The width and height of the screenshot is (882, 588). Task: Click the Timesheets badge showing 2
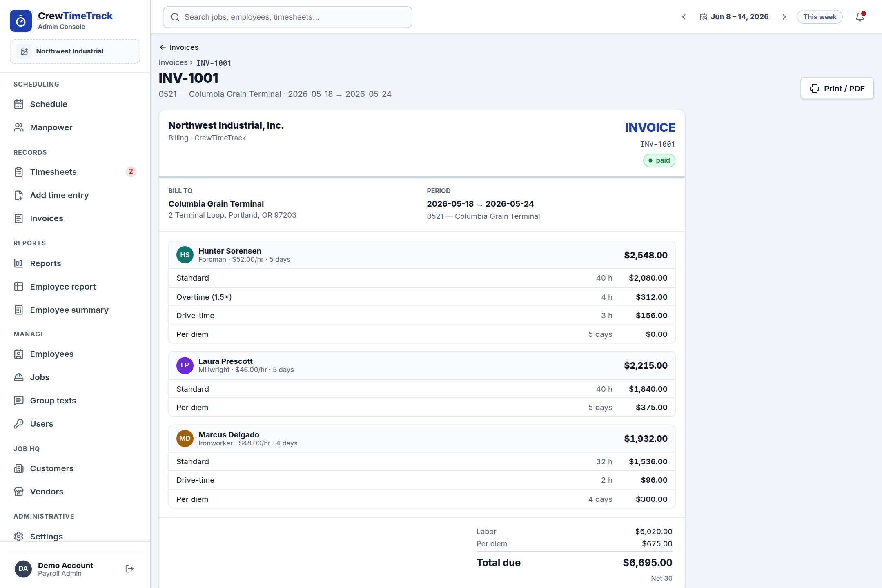tap(131, 171)
